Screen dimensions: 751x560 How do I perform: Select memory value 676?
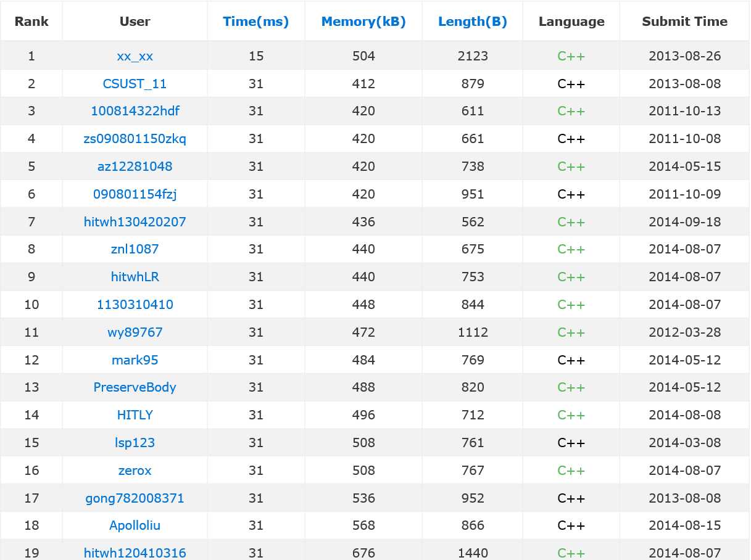(363, 553)
